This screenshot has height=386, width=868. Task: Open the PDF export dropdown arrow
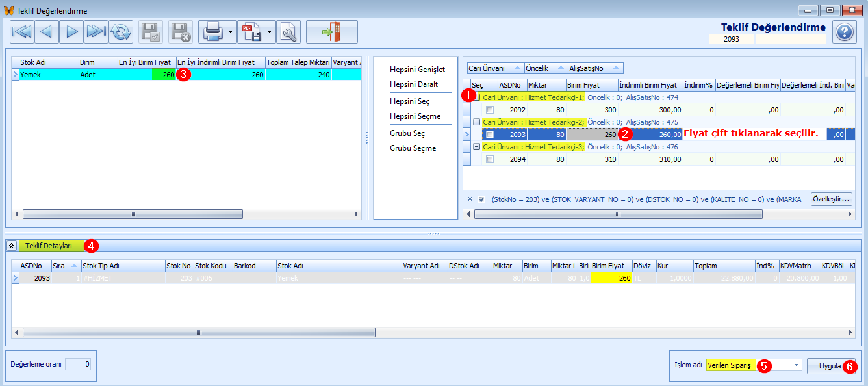coord(270,31)
